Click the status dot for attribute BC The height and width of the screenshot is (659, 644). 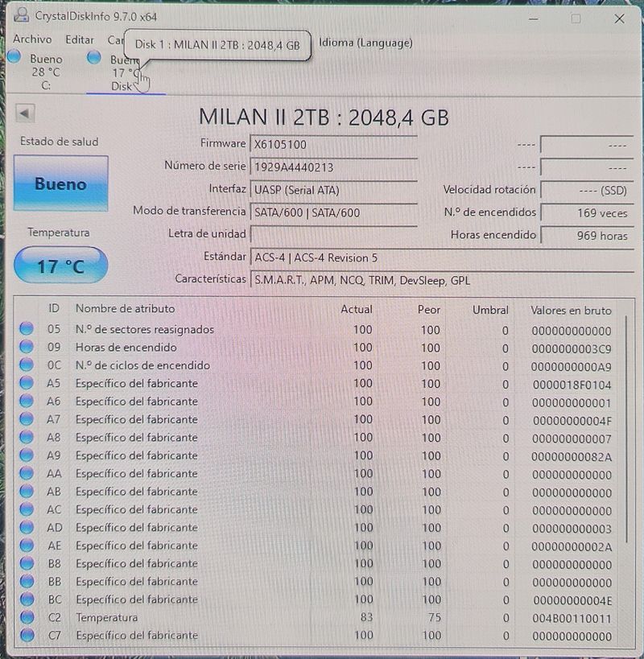pos(27,599)
